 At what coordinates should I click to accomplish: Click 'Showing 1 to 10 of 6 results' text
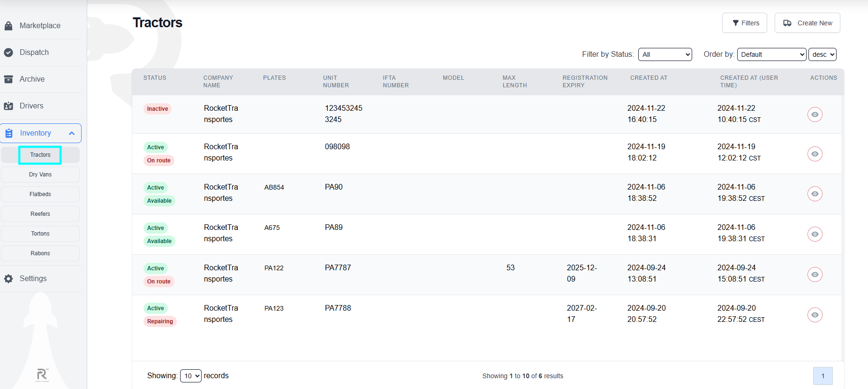[x=523, y=376]
